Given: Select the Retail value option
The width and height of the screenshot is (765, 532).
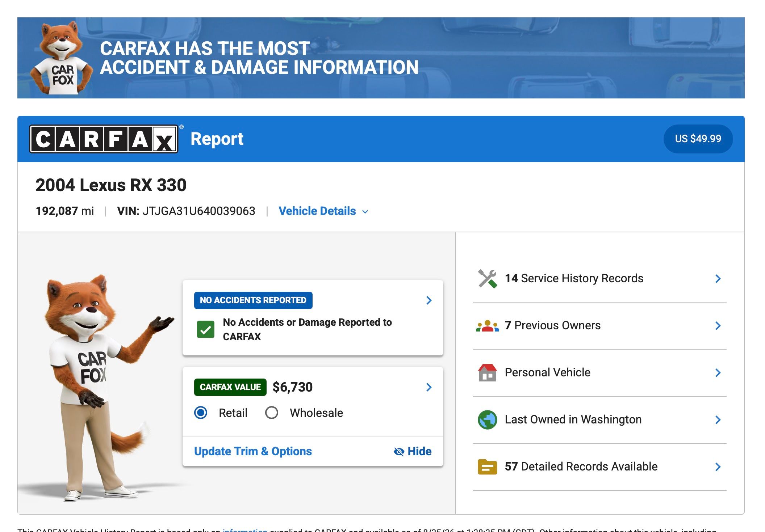Looking at the screenshot, I should coord(201,413).
